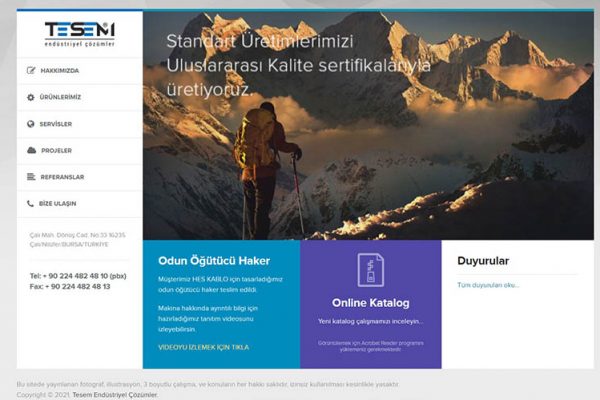Go to the Servisler page
The image size is (600, 400).
click(56, 124)
